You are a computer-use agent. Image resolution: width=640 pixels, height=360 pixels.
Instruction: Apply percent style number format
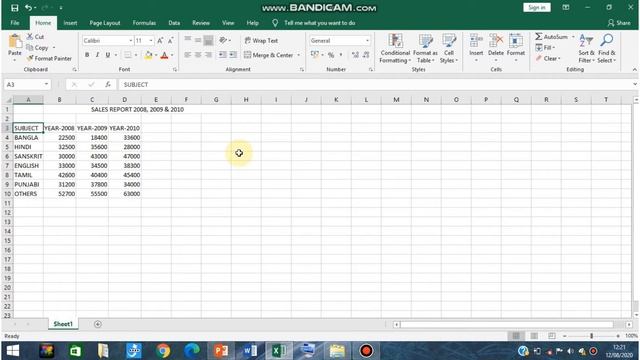(331, 55)
